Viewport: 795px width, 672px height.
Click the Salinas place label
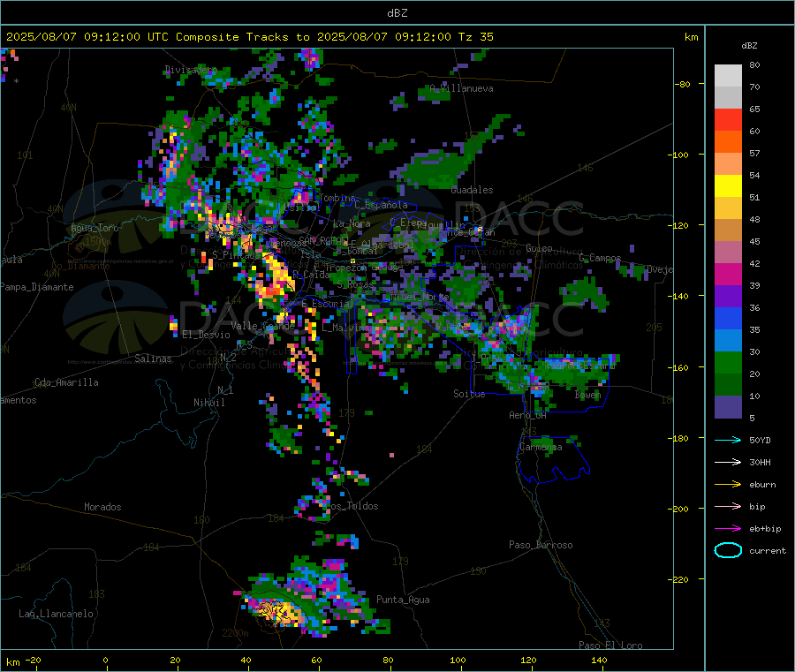tap(153, 359)
